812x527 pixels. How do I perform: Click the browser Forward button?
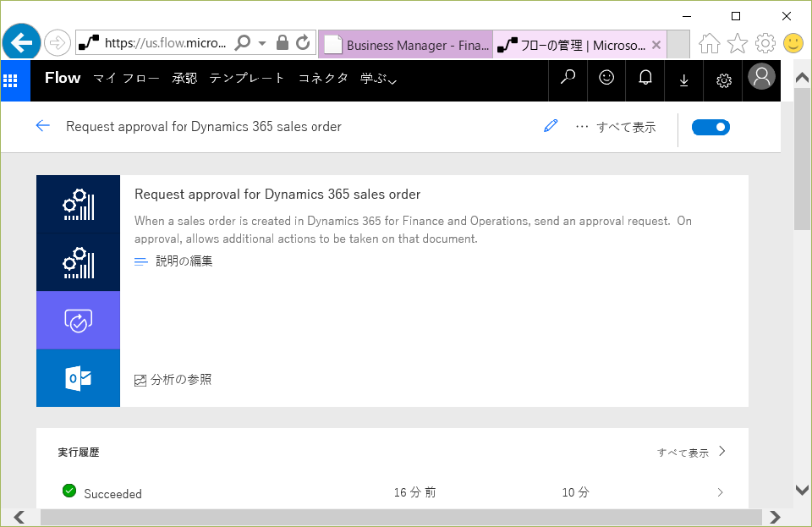pyautogui.click(x=57, y=43)
